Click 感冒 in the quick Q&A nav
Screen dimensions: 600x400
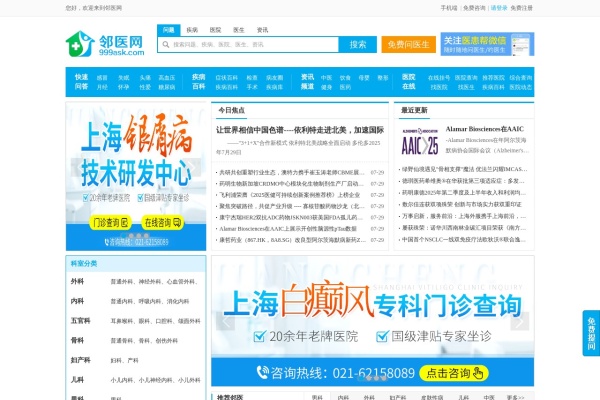coord(102,78)
